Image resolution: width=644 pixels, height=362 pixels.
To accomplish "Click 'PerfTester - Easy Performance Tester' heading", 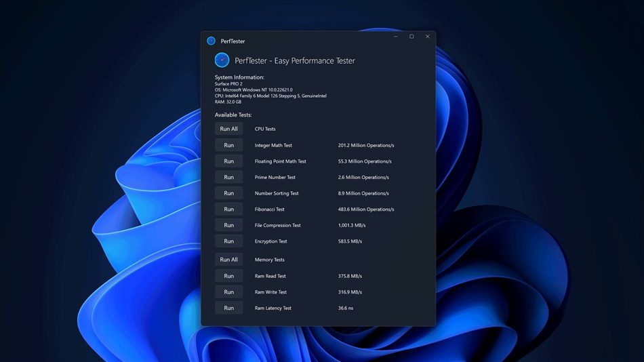I will [x=294, y=60].
